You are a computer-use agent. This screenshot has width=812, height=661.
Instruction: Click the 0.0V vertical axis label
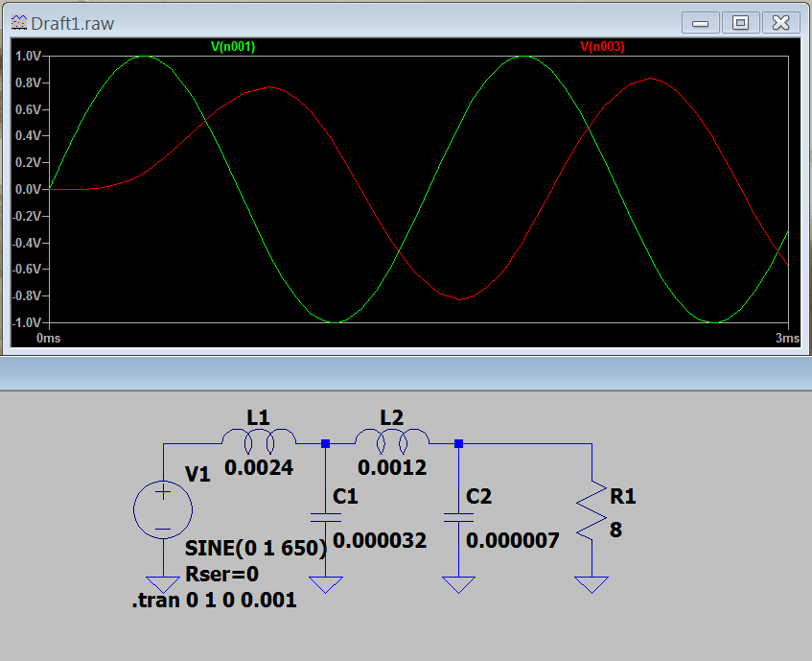[28, 189]
